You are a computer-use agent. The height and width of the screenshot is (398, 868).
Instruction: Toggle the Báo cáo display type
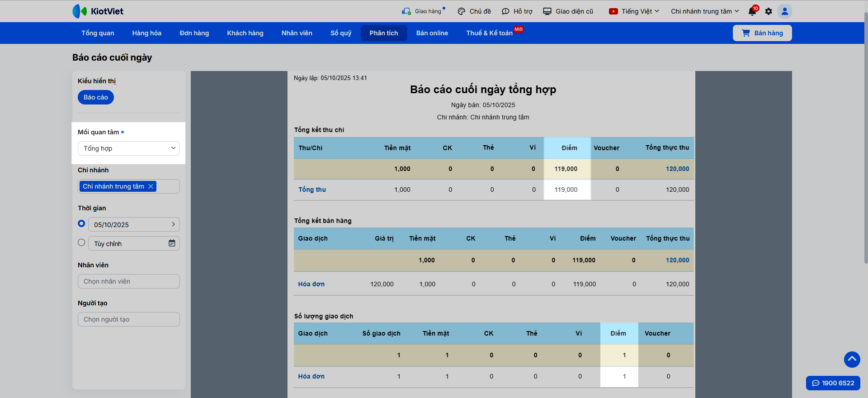(x=96, y=97)
